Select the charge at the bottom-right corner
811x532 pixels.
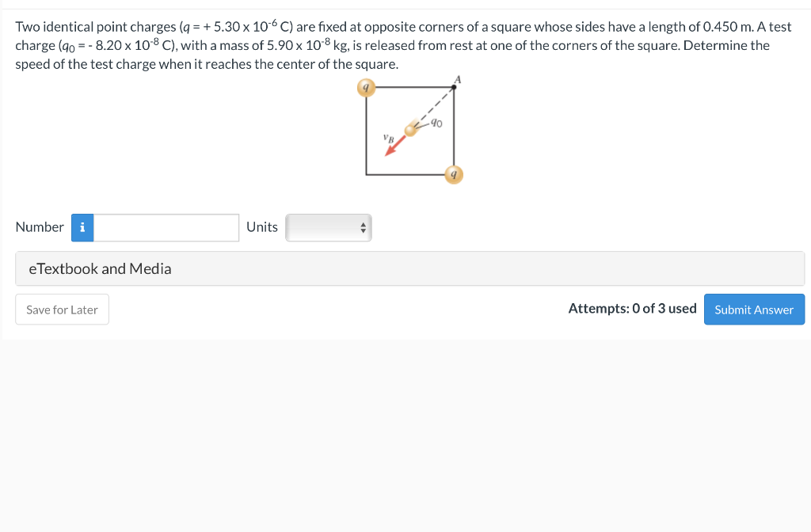click(454, 175)
